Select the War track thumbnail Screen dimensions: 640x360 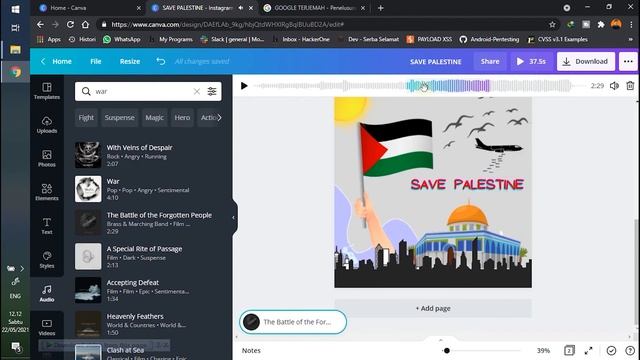(x=88, y=189)
